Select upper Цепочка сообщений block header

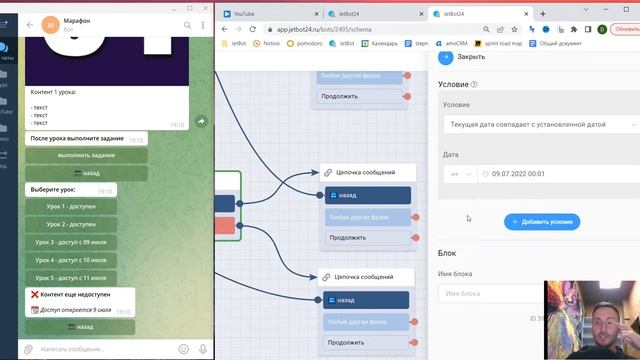[368, 173]
